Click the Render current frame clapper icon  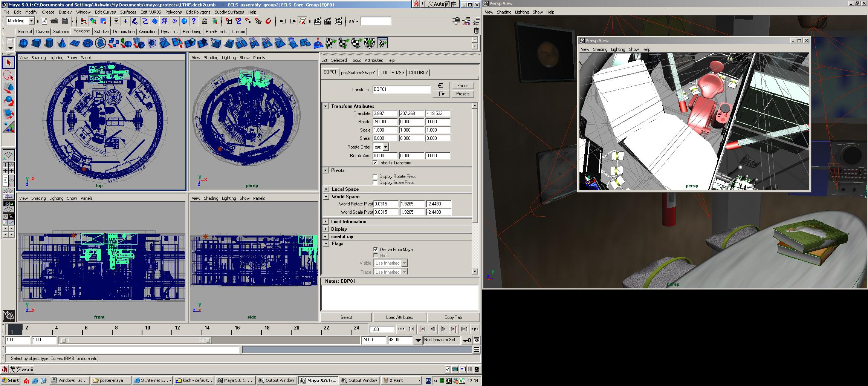[317, 21]
